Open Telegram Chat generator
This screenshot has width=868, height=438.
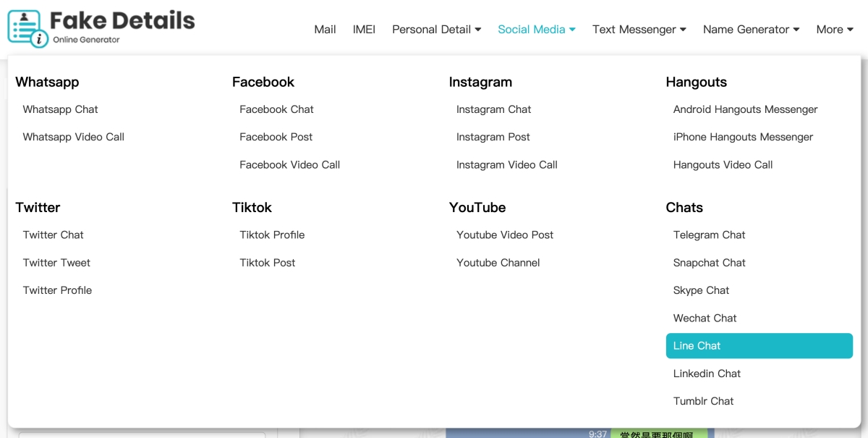[x=709, y=235]
